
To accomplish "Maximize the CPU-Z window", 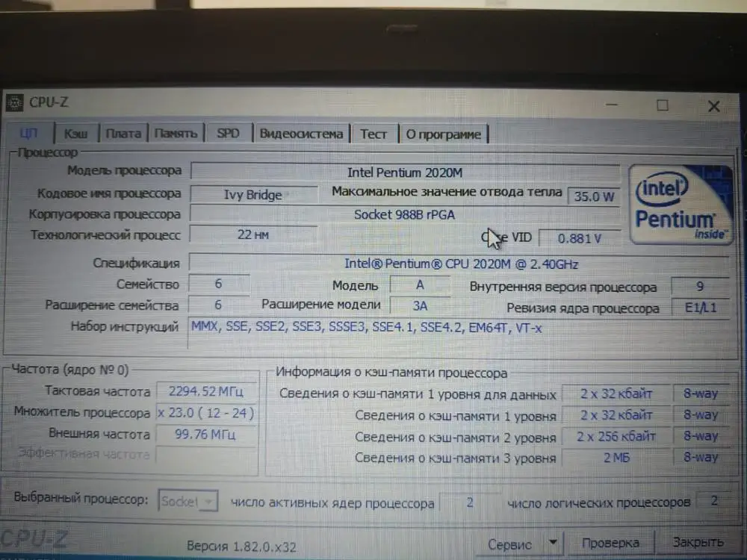I will (x=662, y=105).
